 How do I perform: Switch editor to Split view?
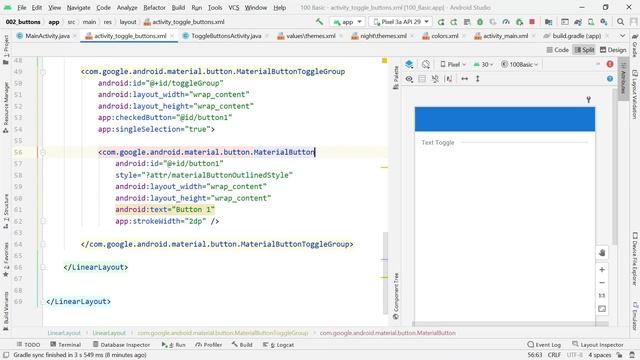(x=584, y=50)
